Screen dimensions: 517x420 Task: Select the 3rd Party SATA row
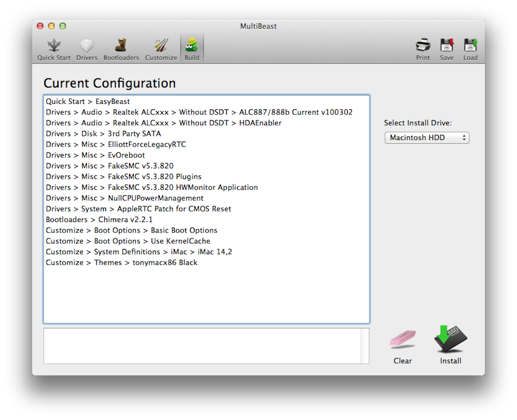pos(206,134)
